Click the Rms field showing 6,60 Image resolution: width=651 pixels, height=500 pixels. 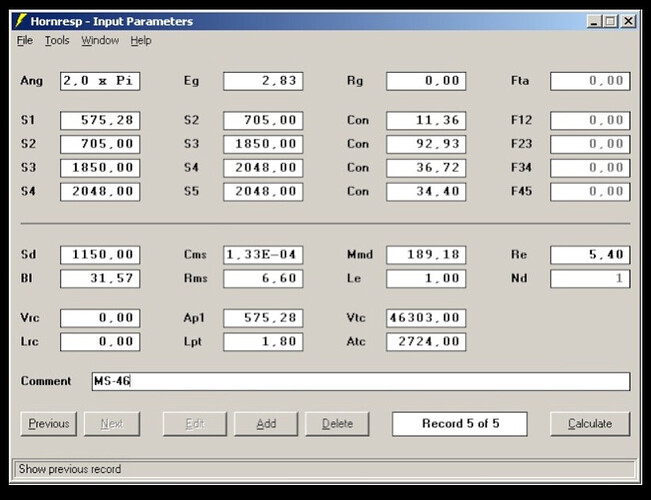click(263, 278)
